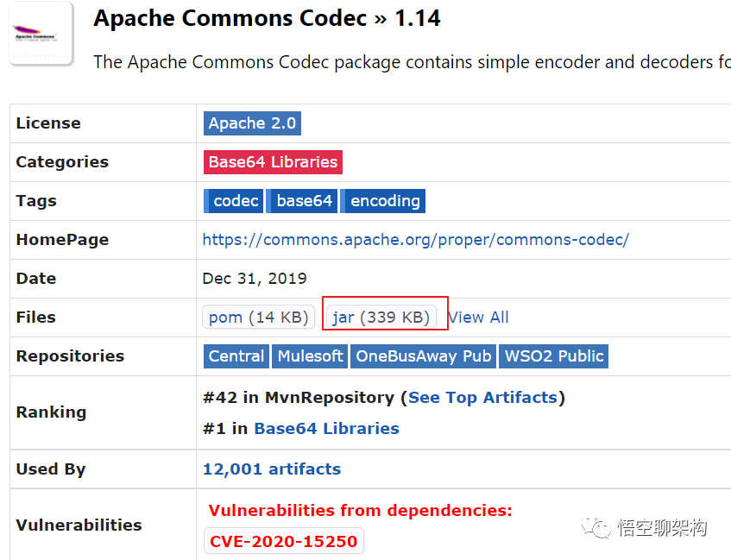This screenshot has height=560, width=731.
Task: Click the WeChat watermark icon
Action: pyautogui.click(x=596, y=526)
